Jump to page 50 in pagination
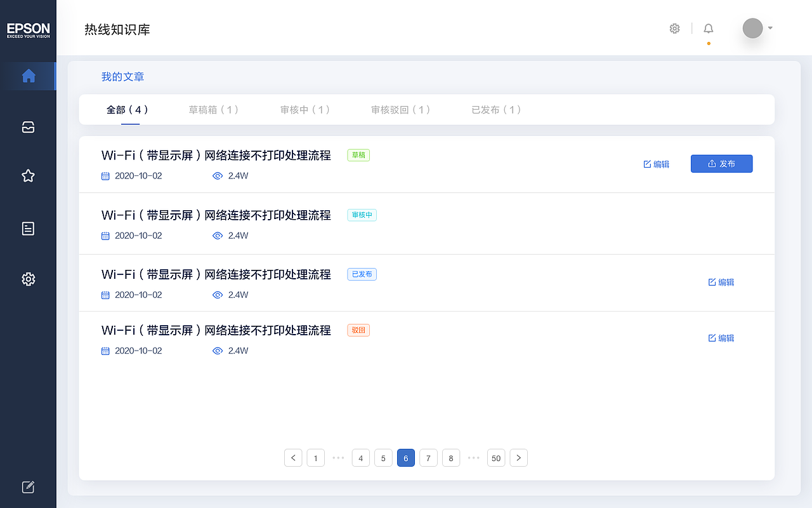Image resolution: width=812 pixels, height=508 pixels. coord(496,458)
